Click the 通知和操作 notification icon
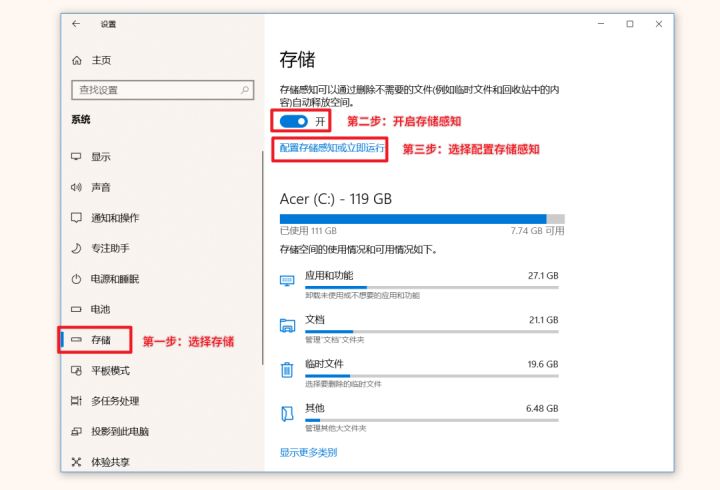720x490 pixels. click(76, 218)
